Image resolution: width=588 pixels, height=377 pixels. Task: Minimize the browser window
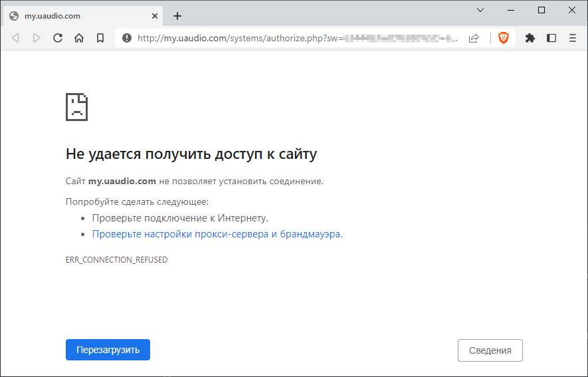(x=511, y=10)
